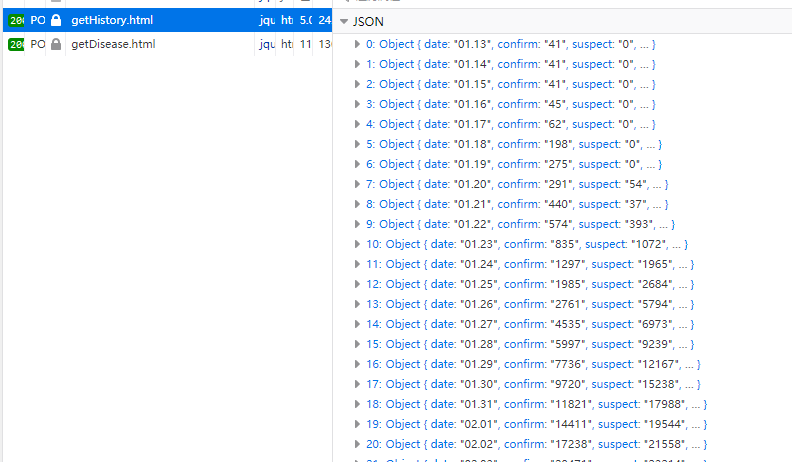Viewport: 792px width, 462px height.
Task: Click suspect value "19544" in object 19
Action: point(665,424)
